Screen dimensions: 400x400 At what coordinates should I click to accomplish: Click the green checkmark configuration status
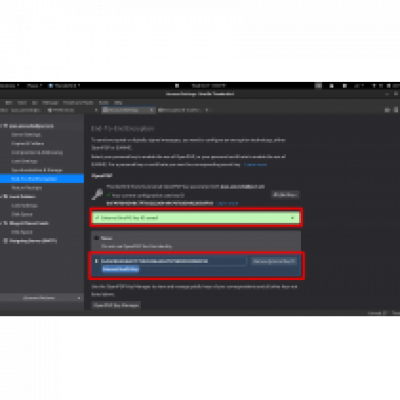(108, 196)
